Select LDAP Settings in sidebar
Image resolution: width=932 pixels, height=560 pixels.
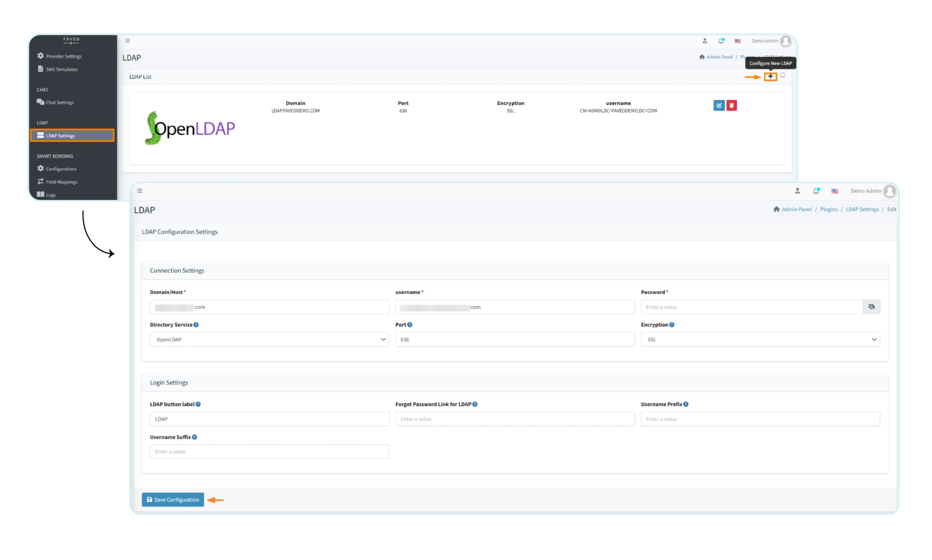[72, 136]
